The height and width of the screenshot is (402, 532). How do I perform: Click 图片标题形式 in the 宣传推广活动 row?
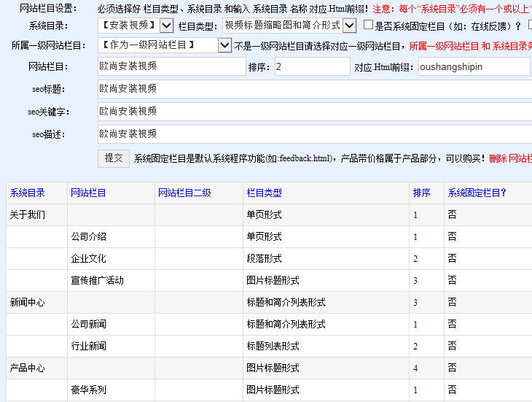click(273, 280)
